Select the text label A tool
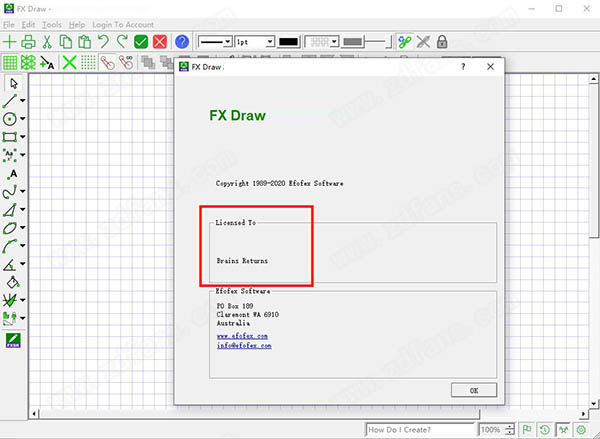 click(x=13, y=174)
